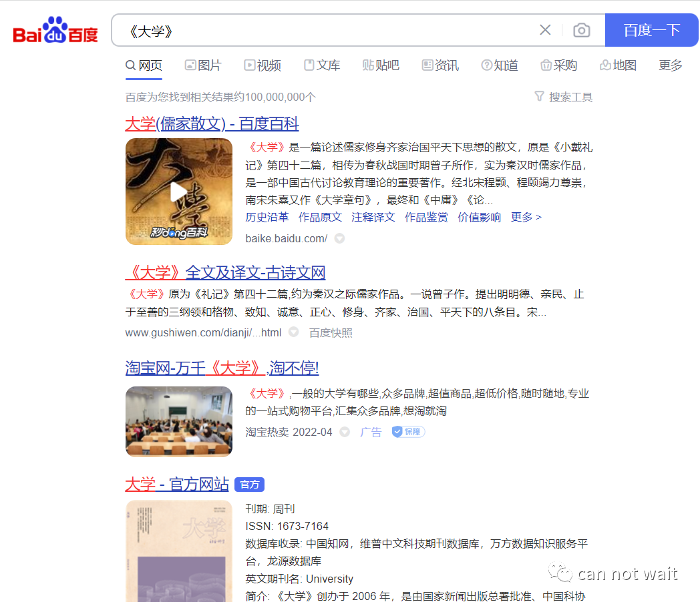Open the 作品鉴赏 section link
700x602 pixels.
coord(426,217)
